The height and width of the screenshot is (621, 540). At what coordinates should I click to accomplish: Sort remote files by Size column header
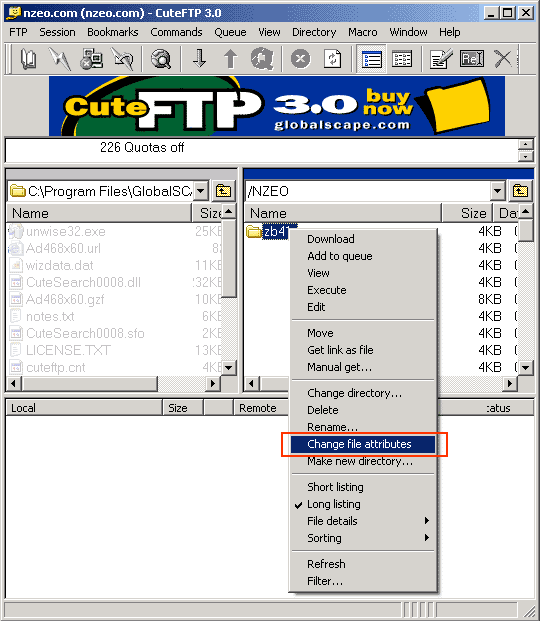point(467,213)
